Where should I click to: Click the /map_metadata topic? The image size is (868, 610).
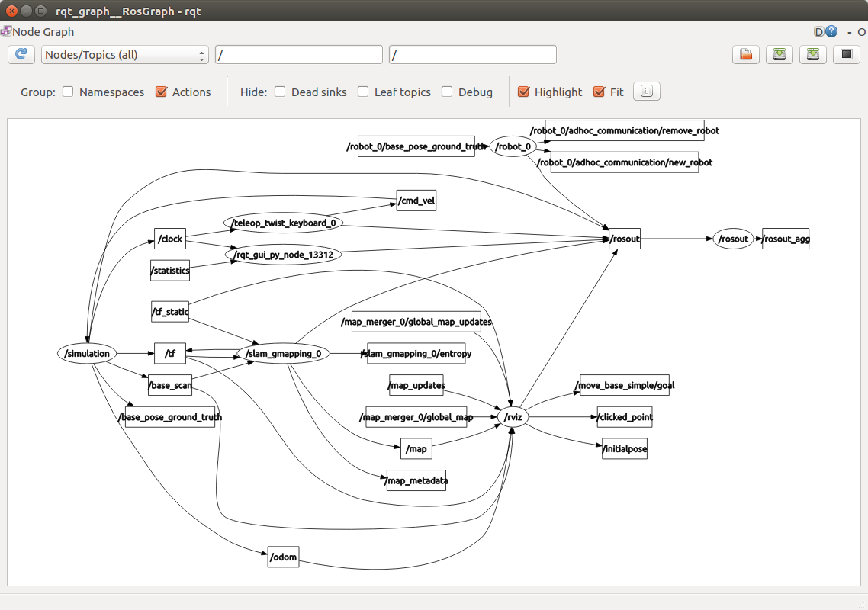tap(416, 480)
